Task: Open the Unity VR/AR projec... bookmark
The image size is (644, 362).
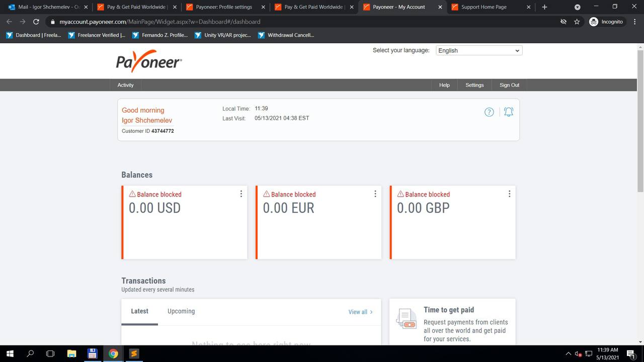Action: point(223,35)
